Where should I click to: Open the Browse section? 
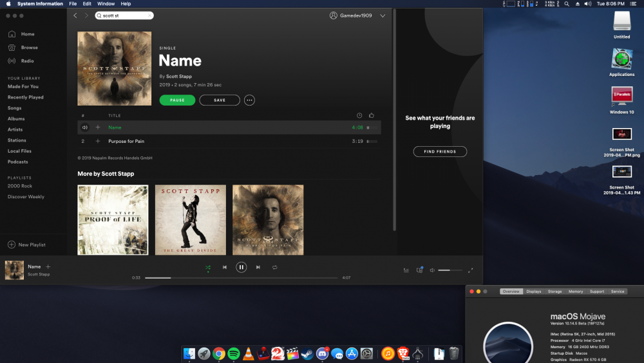pos(23,48)
